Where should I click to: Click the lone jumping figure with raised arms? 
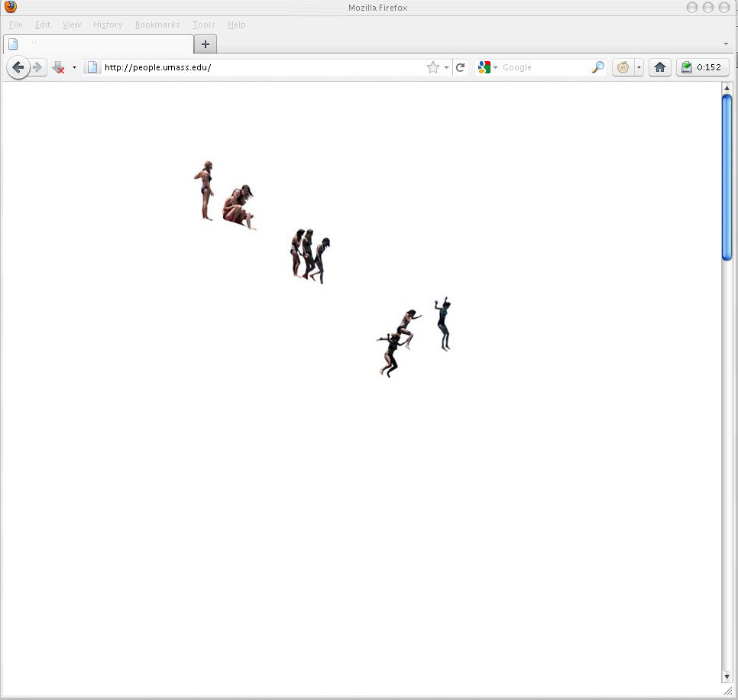tap(443, 324)
